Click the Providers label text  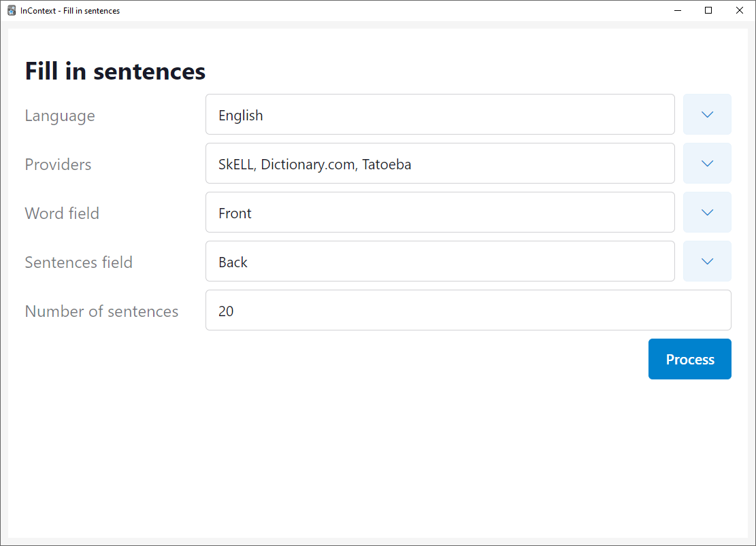(x=58, y=165)
